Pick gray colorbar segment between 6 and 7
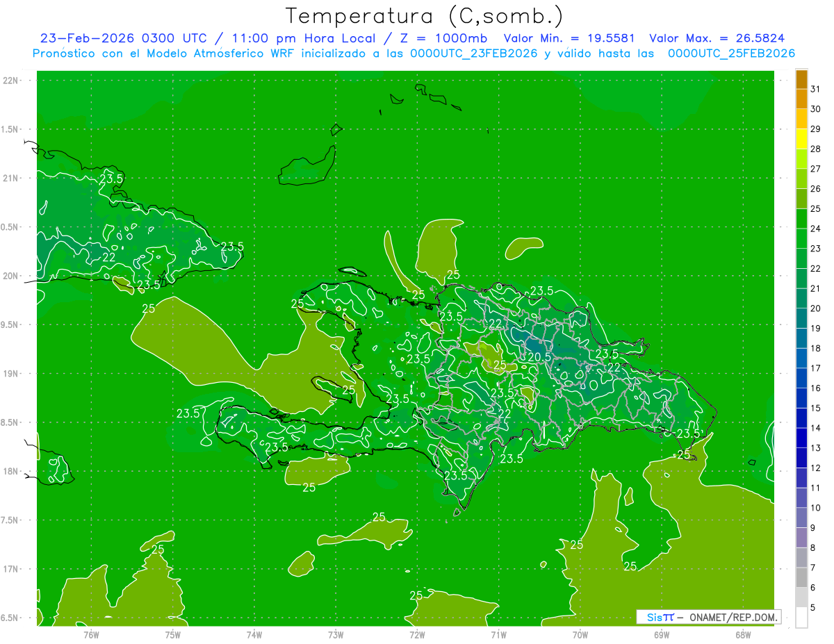The image size is (834, 644). click(801, 577)
